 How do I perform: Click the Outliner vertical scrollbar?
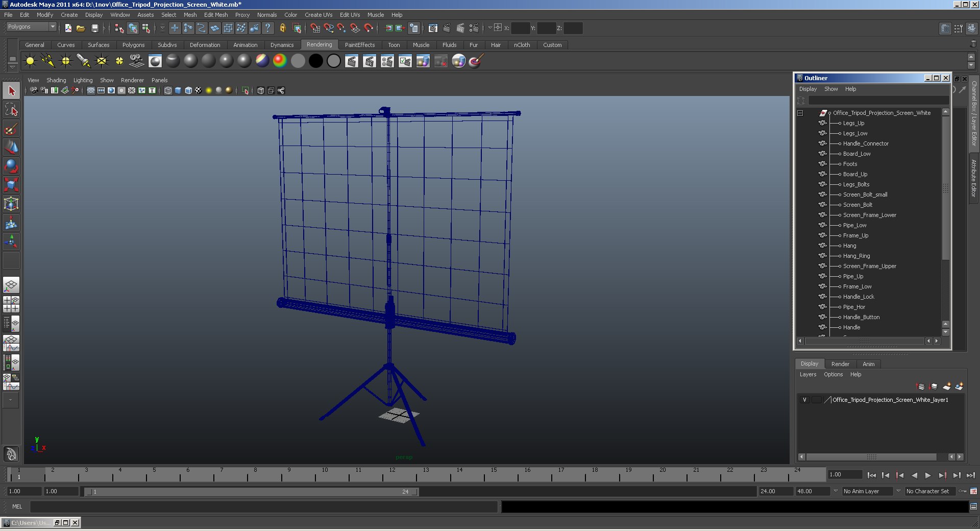coord(945,188)
